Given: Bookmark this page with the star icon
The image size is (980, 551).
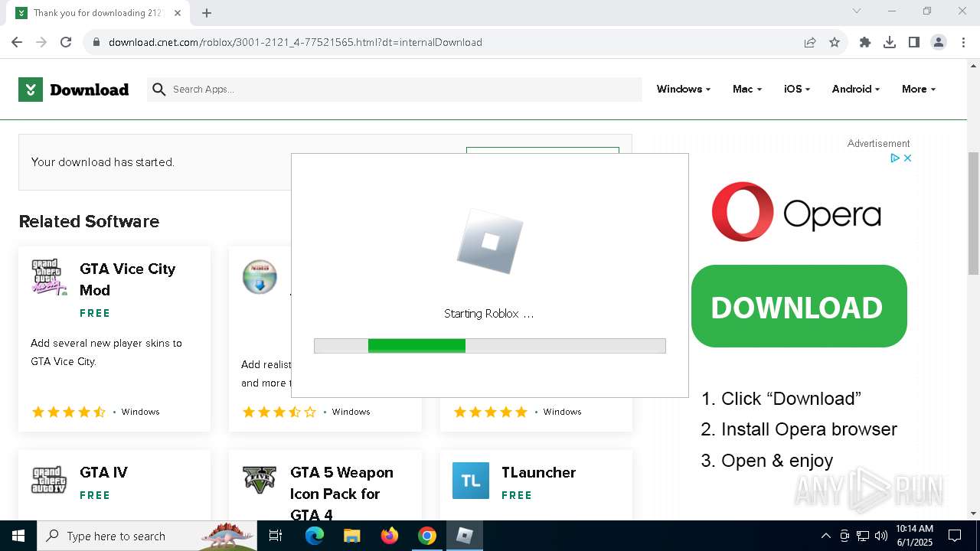Looking at the screenshot, I should point(835,42).
